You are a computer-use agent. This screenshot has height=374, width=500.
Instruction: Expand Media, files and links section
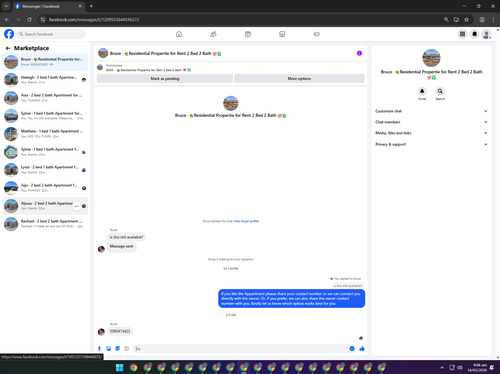point(431,133)
